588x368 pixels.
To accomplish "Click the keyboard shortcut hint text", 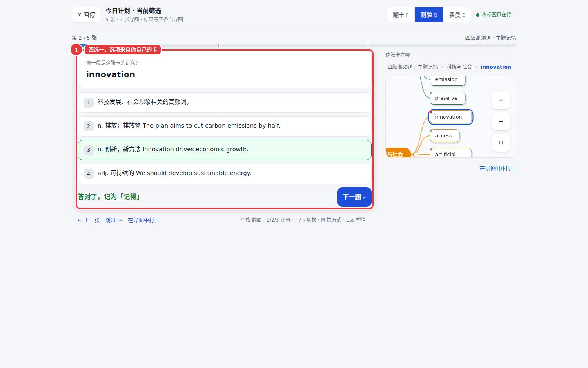I will 303,220.
